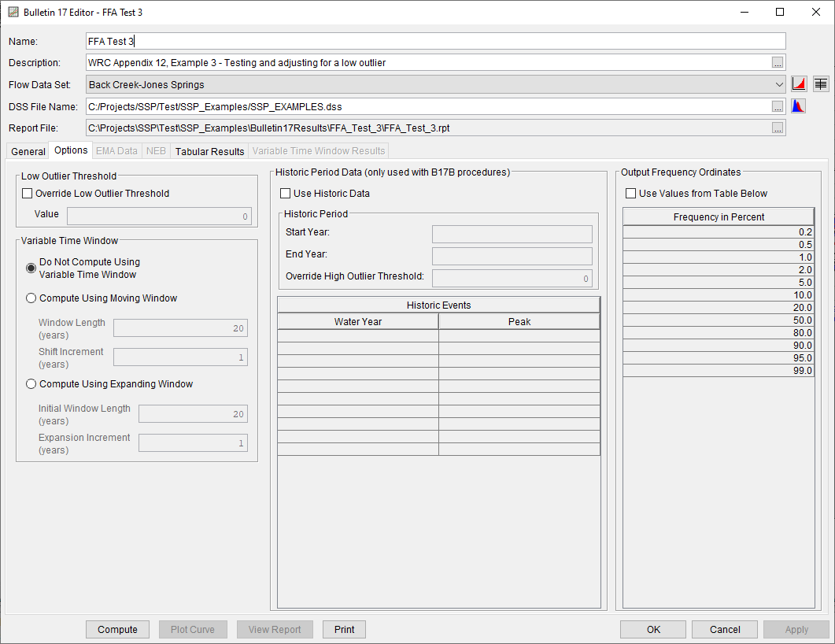The image size is (835, 644).
Task: Open the Report File browse button
Action: point(778,128)
